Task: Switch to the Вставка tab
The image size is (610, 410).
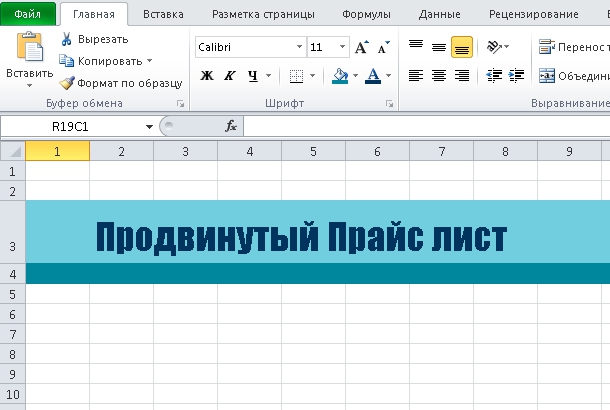Action: 163,14
